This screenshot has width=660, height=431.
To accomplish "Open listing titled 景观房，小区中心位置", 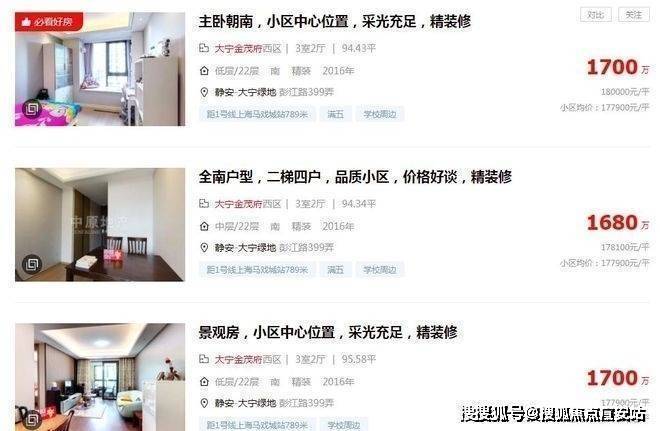I will [x=328, y=332].
